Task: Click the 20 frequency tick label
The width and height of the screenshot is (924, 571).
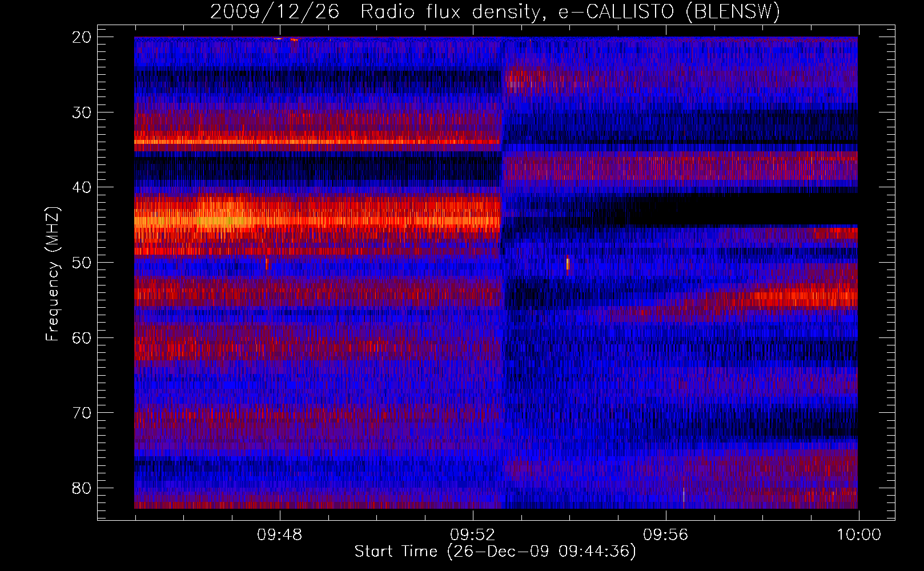Action: [x=82, y=37]
